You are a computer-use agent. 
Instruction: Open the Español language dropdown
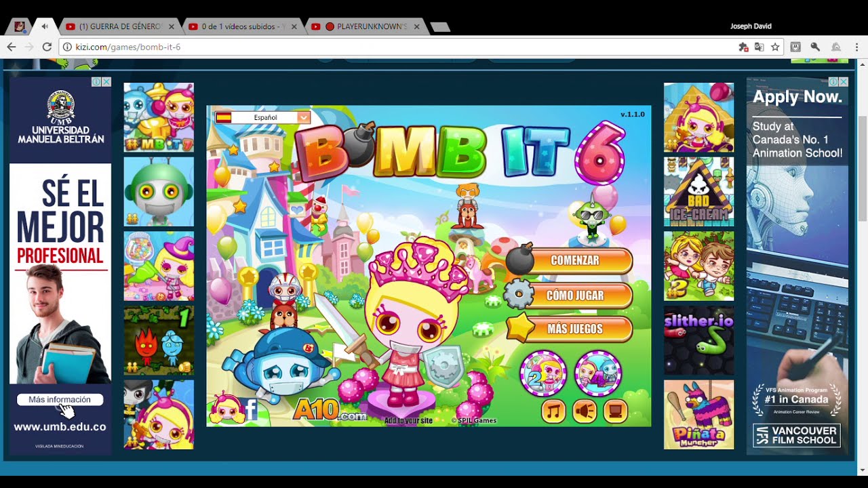pos(304,117)
